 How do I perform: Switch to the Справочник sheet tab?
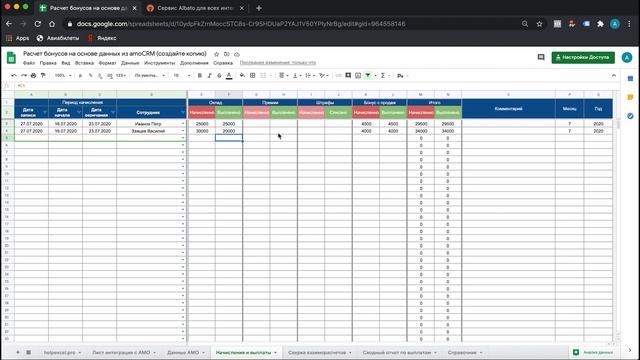coord(462,352)
